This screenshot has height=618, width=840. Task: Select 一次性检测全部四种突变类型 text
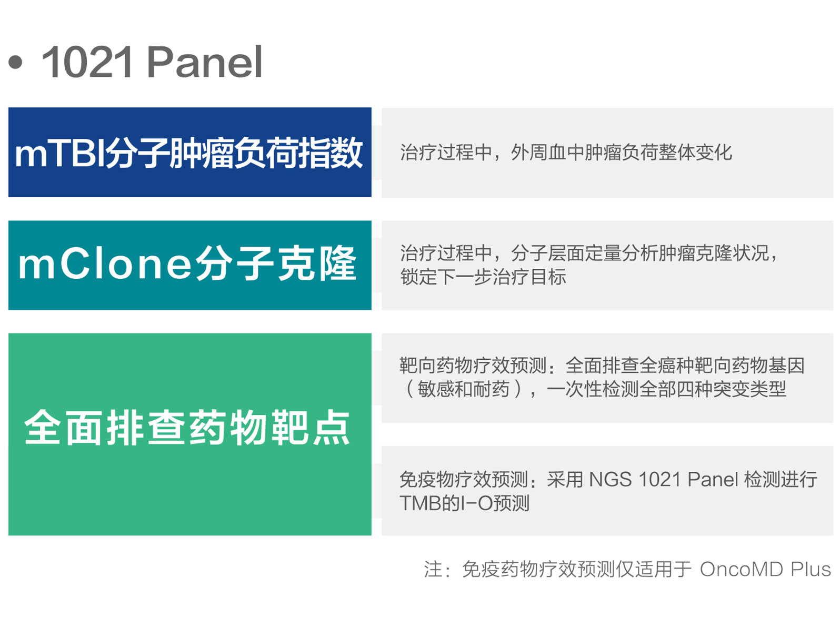(666, 389)
